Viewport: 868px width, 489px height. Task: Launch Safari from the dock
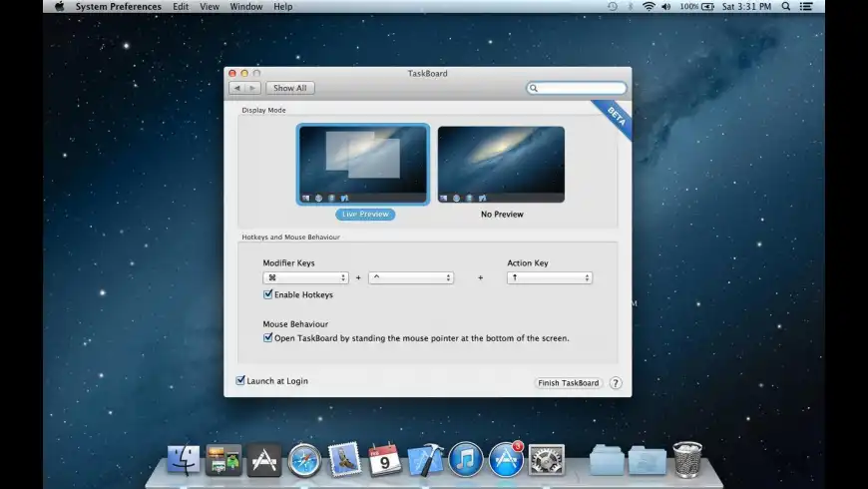pos(304,460)
